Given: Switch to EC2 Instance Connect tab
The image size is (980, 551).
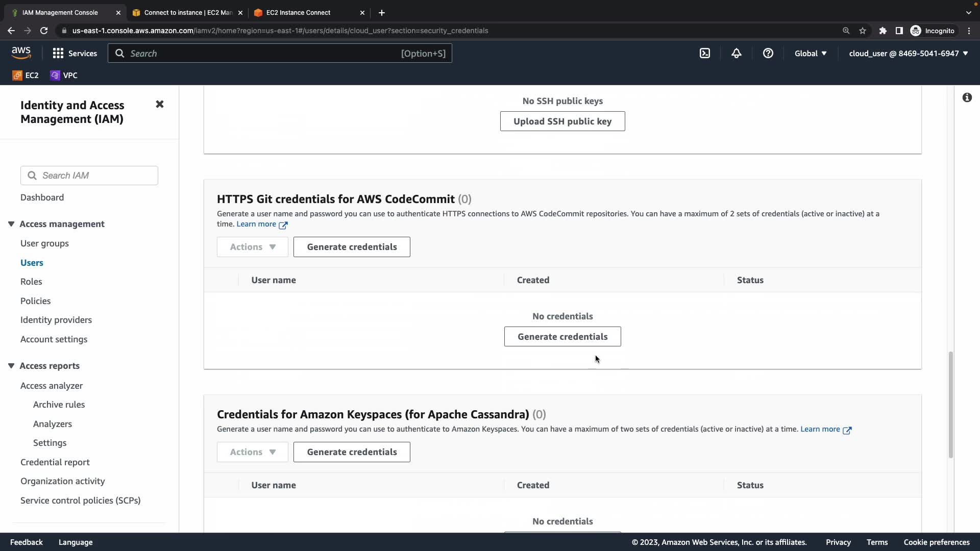Looking at the screenshot, I should click(298, 12).
